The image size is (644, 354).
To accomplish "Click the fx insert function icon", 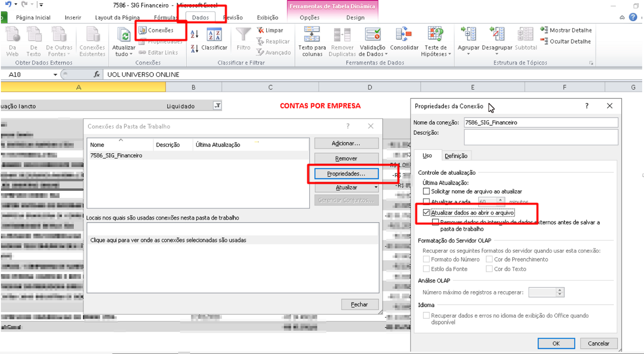I will [x=97, y=75].
